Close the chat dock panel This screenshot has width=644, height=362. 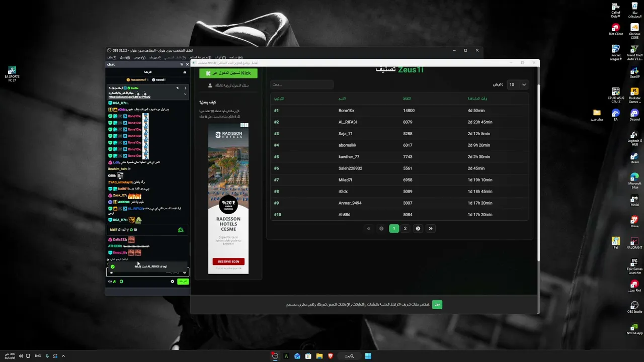(187, 64)
